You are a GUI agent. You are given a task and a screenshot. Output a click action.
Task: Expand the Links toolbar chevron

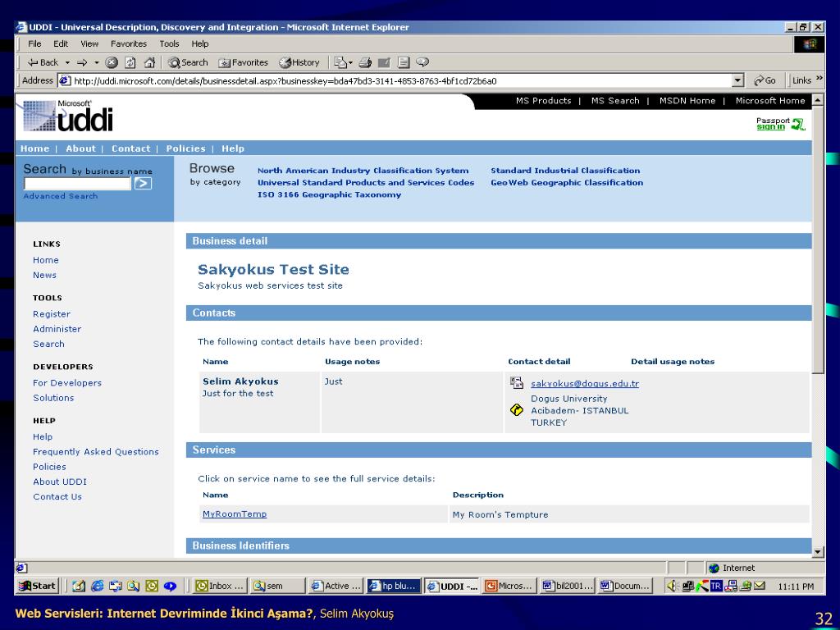click(819, 79)
